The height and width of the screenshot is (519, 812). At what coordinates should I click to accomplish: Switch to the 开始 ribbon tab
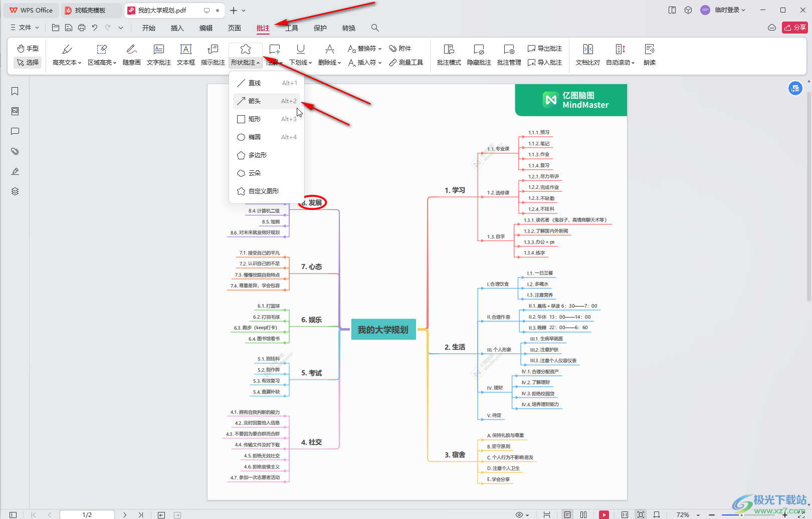coord(149,28)
